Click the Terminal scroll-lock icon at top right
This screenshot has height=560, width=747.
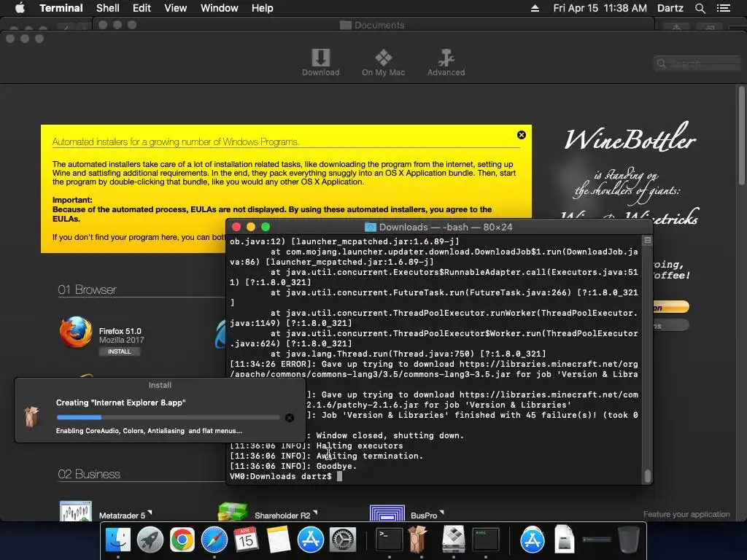coord(648,241)
